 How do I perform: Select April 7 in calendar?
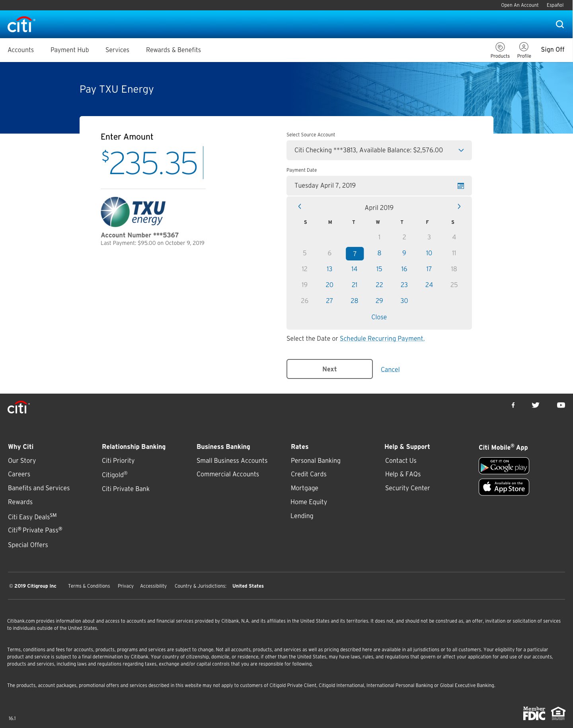click(x=355, y=253)
